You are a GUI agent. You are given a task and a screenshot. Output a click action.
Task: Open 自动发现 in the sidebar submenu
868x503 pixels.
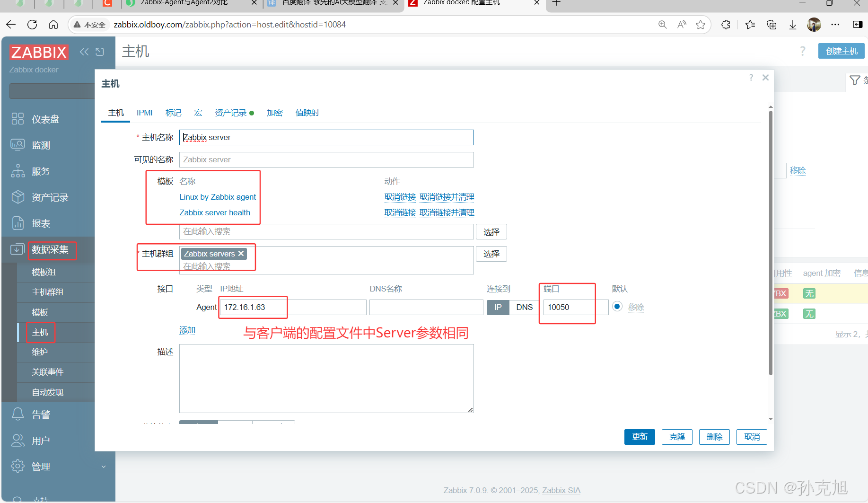pos(47,392)
